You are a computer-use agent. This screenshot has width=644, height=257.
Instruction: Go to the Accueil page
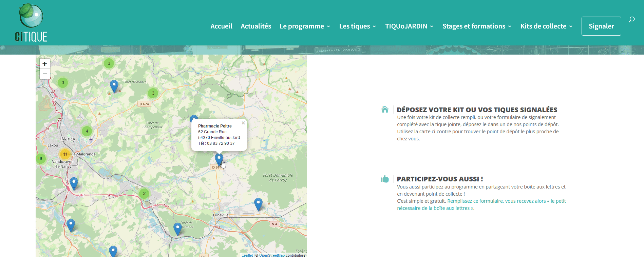[x=221, y=26]
